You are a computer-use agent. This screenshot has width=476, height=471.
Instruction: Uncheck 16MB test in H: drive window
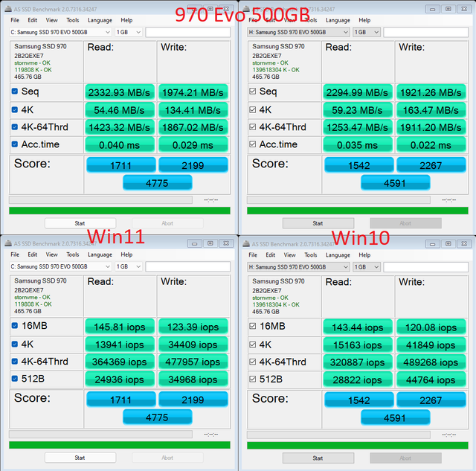click(253, 326)
